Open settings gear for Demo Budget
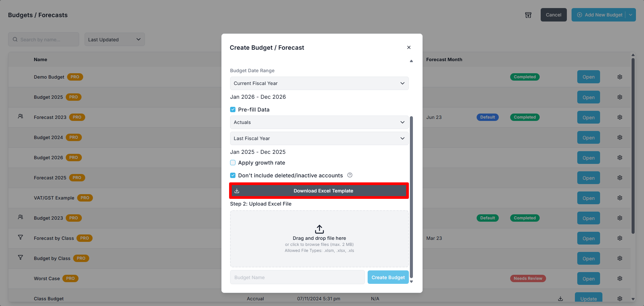The width and height of the screenshot is (644, 306). 620,77
